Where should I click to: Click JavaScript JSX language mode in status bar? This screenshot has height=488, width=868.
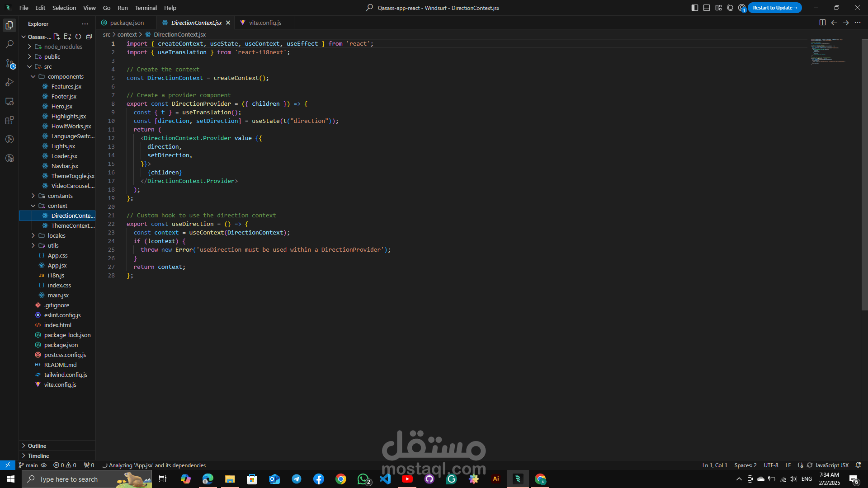(831, 465)
